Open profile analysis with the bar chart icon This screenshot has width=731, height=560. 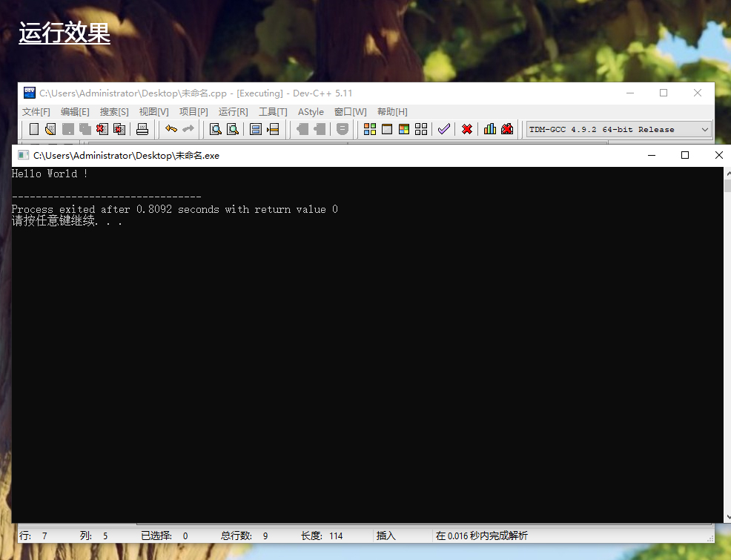[x=489, y=129]
